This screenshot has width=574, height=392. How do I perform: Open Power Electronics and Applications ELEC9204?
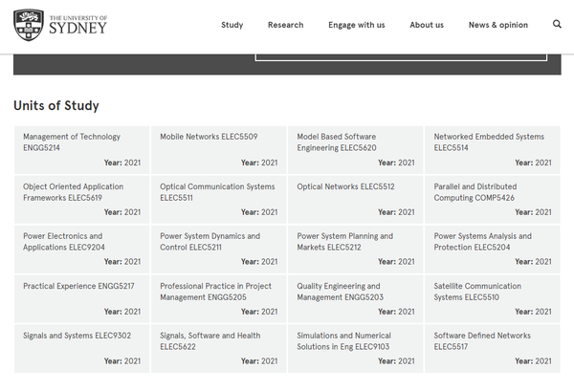click(x=82, y=250)
